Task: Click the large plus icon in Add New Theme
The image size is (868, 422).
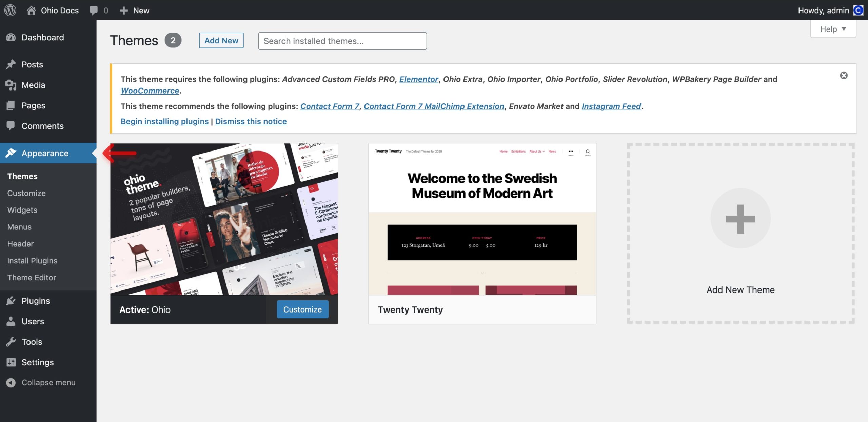Action: point(741,219)
